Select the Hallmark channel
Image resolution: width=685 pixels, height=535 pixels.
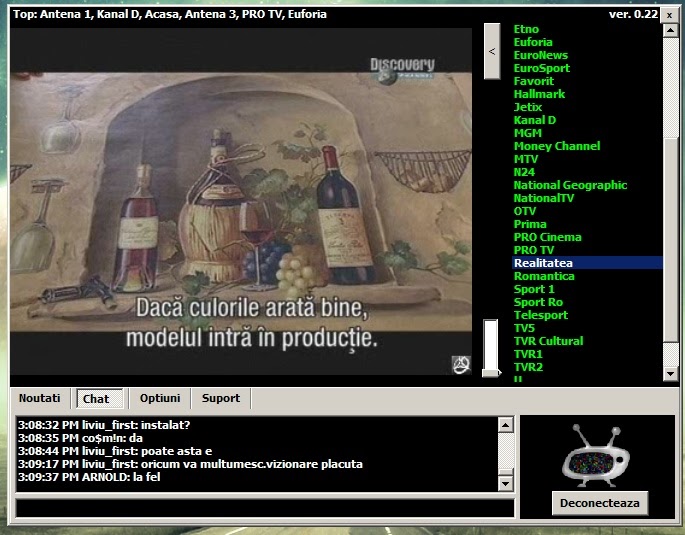pyautogui.click(x=540, y=94)
